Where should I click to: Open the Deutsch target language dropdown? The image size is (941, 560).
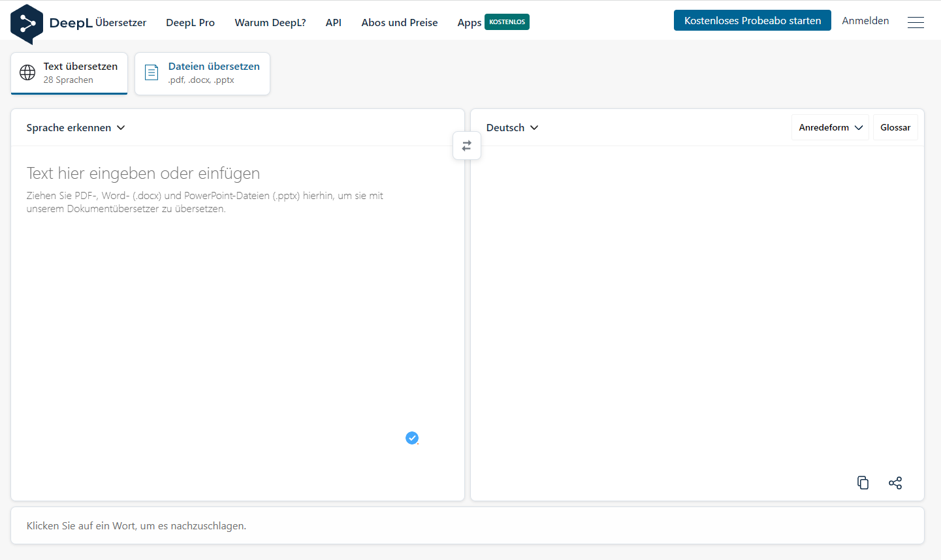coord(513,128)
